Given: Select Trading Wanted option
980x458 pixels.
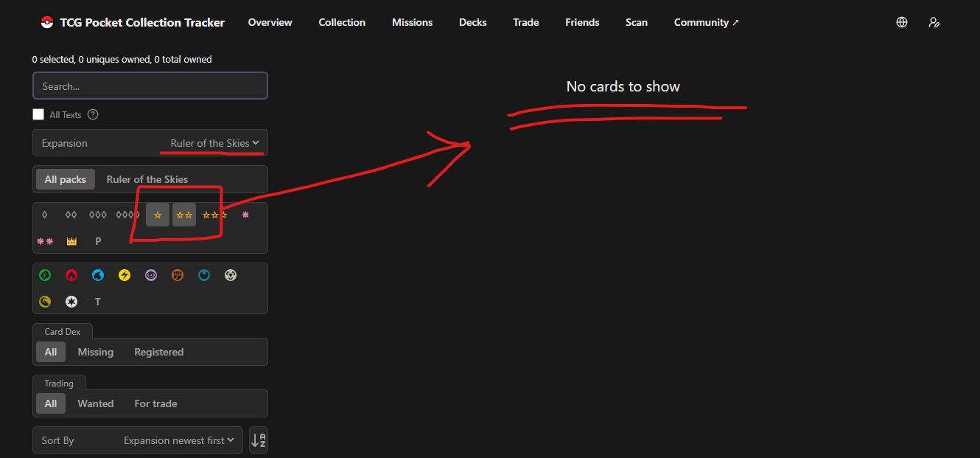Looking at the screenshot, I should click(x=96, y=403).
